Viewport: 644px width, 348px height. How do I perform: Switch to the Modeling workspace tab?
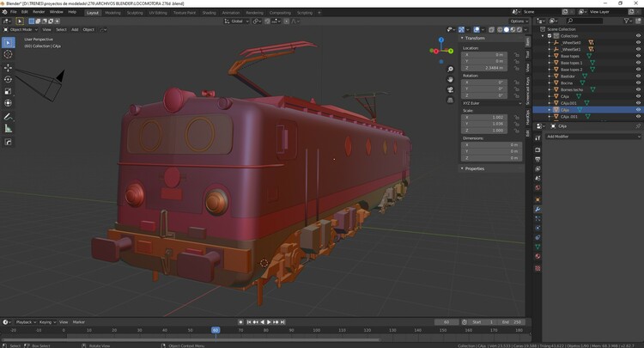point(112,13)
